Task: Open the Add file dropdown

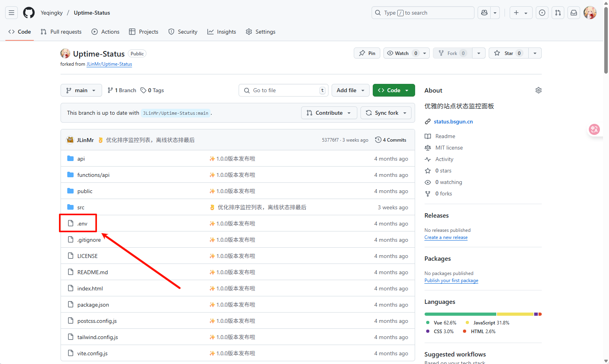Action: pyautogui.click(x=351, y=90)
